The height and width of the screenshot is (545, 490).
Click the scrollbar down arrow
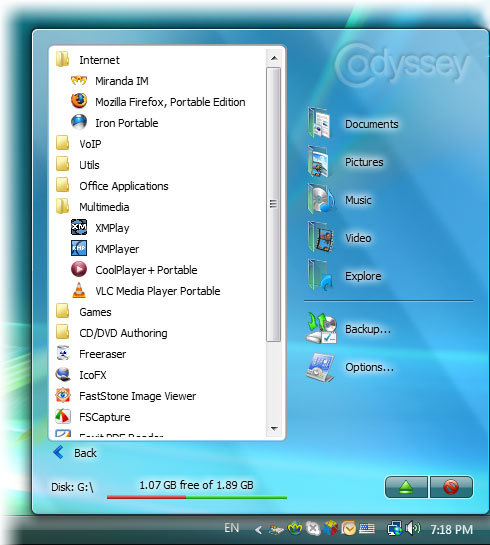274,429
